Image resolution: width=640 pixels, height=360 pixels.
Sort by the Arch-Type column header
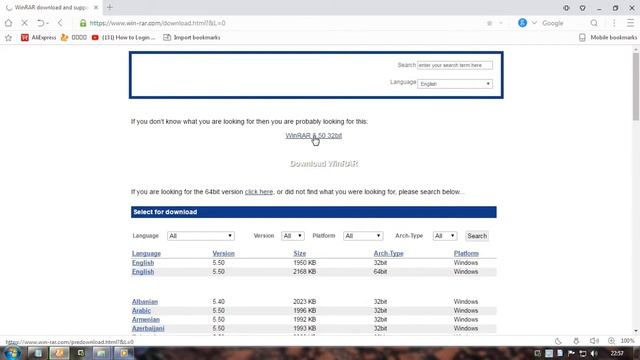click(x=388, y=253)
